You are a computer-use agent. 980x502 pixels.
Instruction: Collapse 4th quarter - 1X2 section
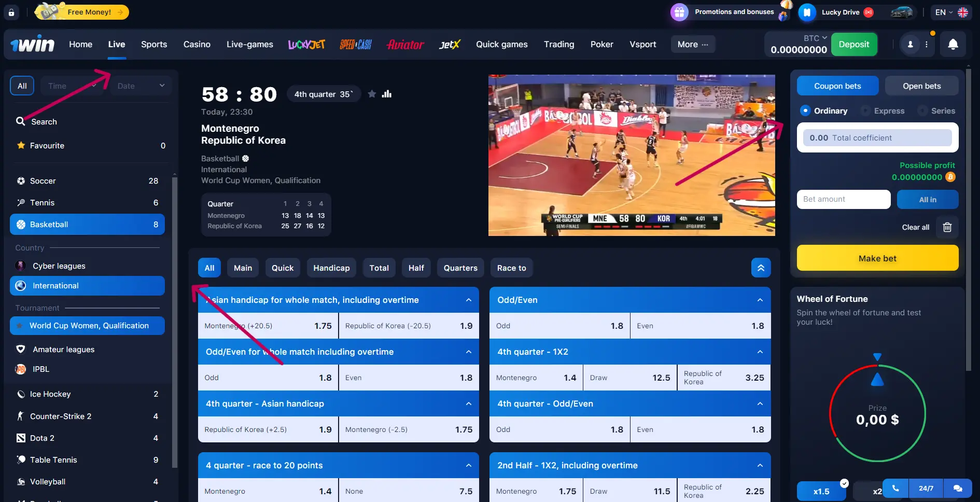[760, 352]
